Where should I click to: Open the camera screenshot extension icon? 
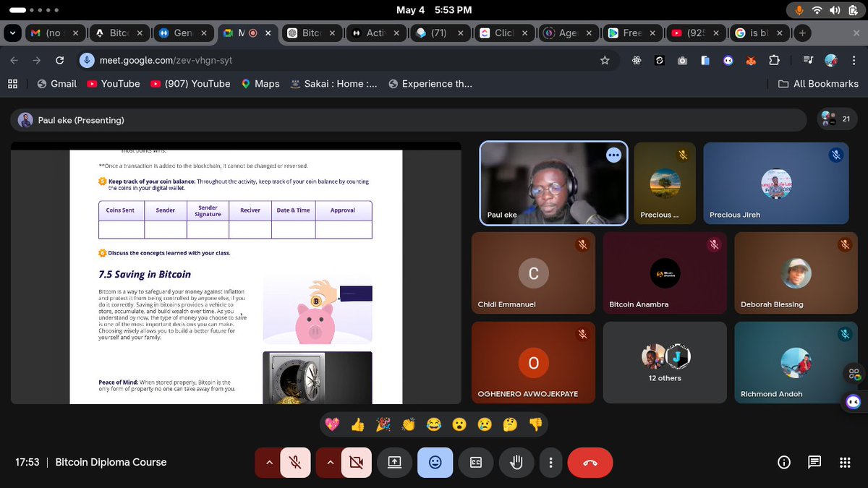[x=682, y=61]
